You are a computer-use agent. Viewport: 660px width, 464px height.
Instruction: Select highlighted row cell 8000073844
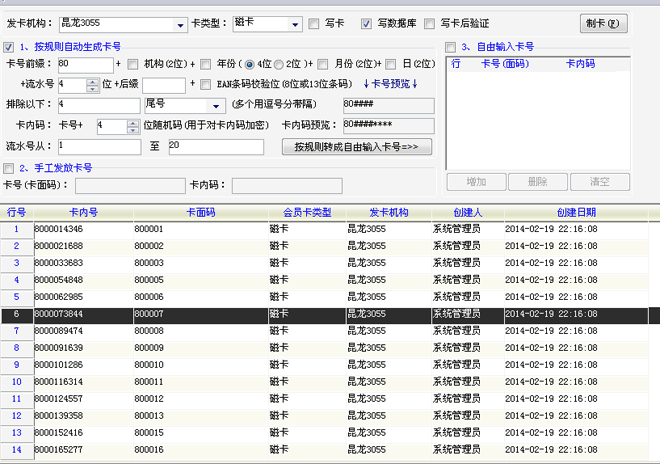tap(83, 314)
